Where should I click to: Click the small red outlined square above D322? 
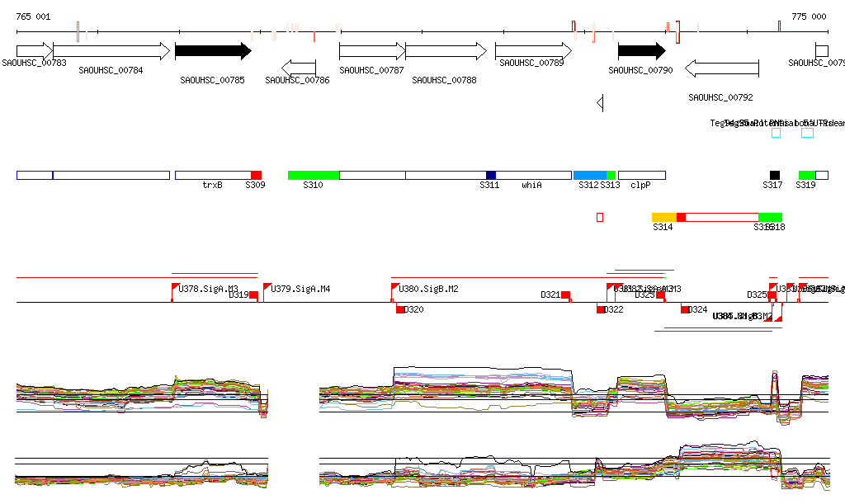pos(600,217)
